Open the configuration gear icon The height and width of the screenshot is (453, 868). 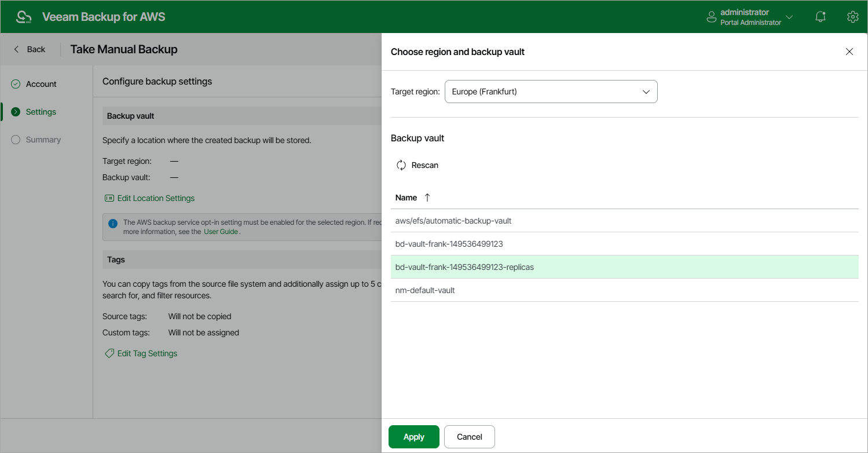852,17
